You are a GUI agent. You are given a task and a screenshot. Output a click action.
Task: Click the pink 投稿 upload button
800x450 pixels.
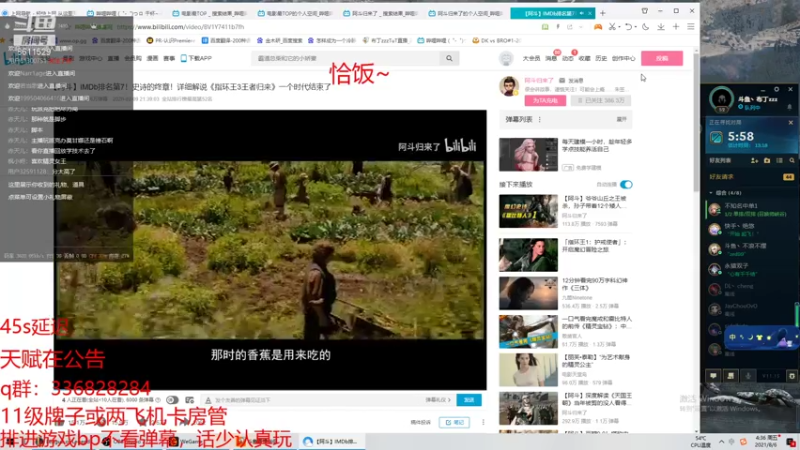tap(662, 58)
